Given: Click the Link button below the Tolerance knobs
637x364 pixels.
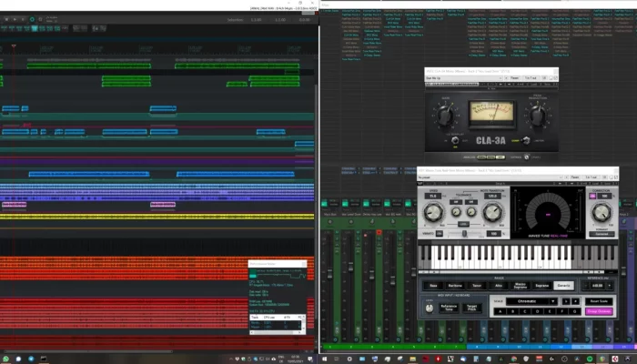Looking at the screenshot, I should click(x=463, y=224).
